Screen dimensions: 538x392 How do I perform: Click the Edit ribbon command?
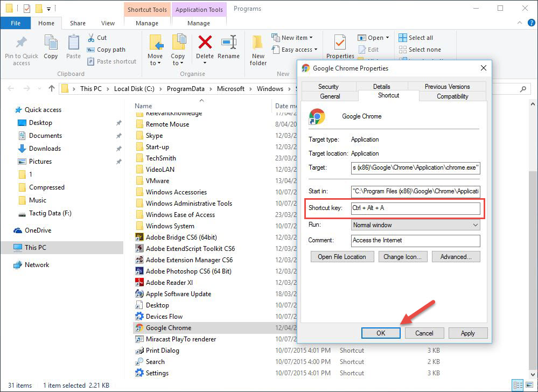click(368, 50)
